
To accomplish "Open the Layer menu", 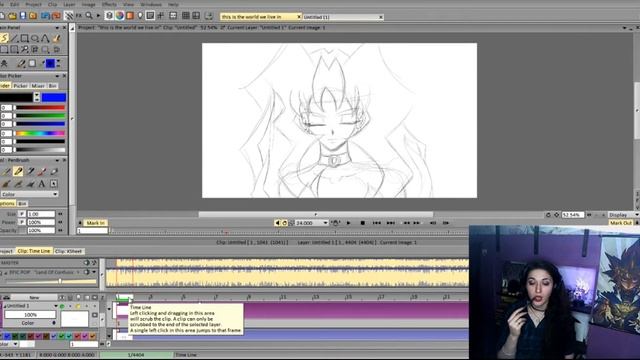I will [x=69, y=4].
